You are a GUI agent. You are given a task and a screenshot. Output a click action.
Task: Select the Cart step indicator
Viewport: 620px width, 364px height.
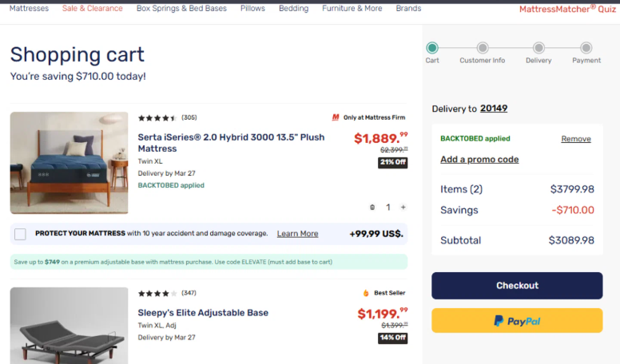click(x=432, y=48)
